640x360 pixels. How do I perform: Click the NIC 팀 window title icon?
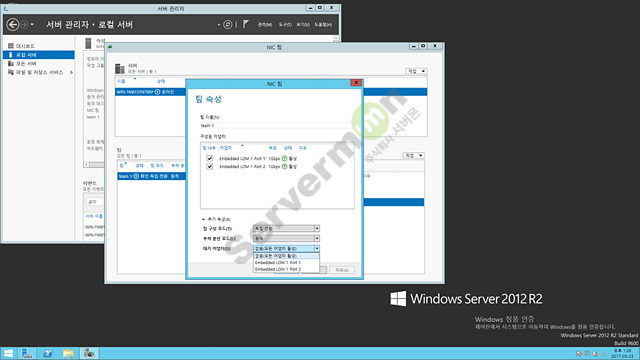click(x=110, y=47)
